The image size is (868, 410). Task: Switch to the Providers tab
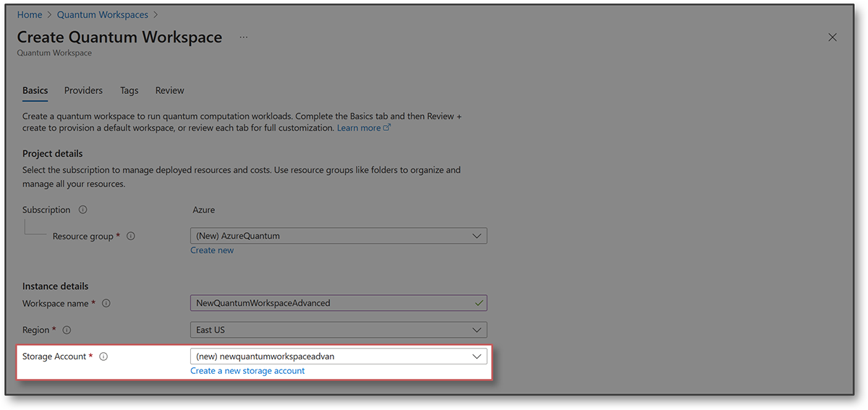[83, 90]
